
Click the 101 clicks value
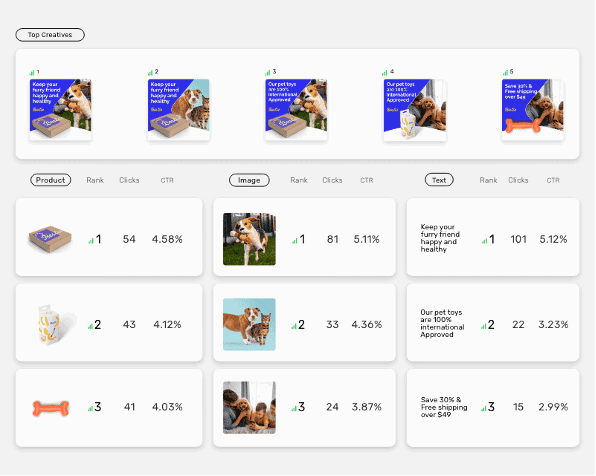[x=518, y=240]
